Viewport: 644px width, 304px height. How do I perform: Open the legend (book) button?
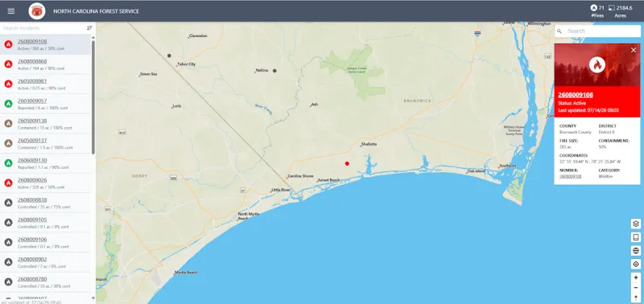[x=636, y=237]
